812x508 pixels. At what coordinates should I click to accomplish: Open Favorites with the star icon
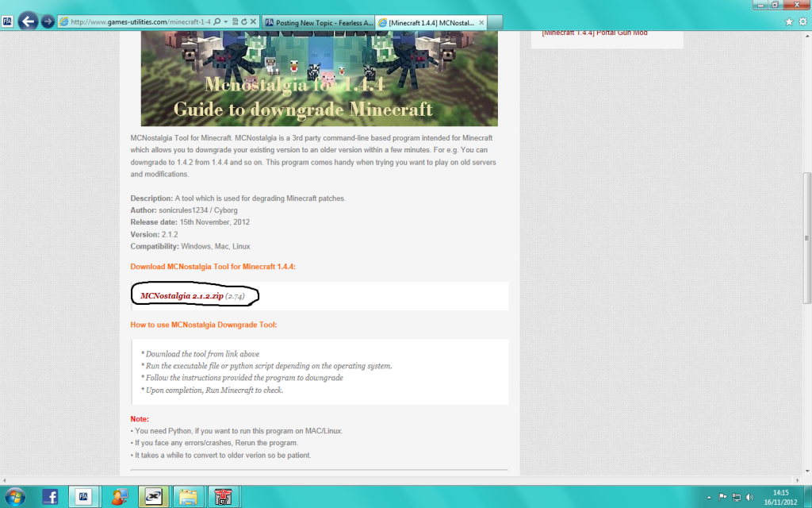pos(789,21)
